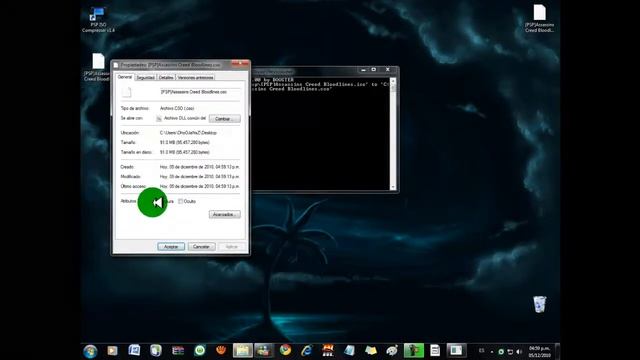Open the ES language indicator
The image size is (640, 360).
click(x=482, y=351)
